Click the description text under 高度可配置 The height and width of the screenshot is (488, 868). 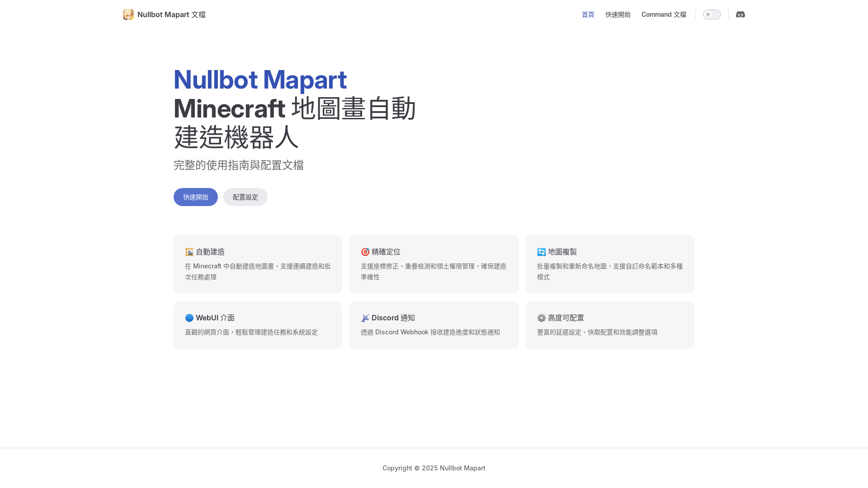597,332
